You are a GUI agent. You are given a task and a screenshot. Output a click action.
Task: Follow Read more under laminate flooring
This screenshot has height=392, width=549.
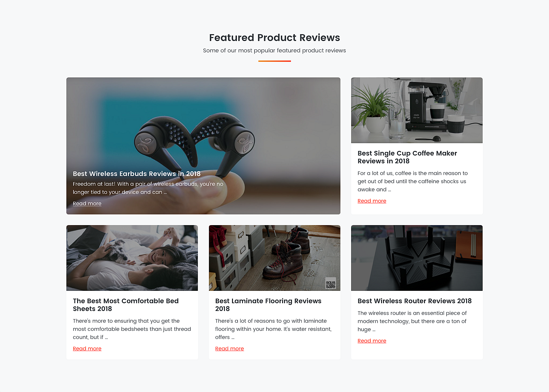tap(229, 348)
